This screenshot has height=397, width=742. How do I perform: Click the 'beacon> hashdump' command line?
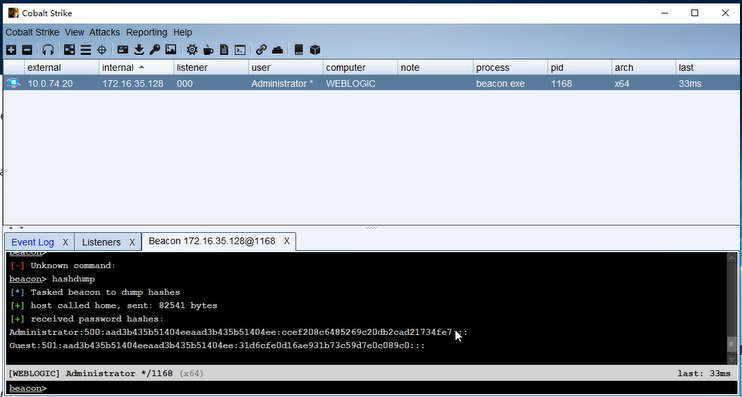52,279
